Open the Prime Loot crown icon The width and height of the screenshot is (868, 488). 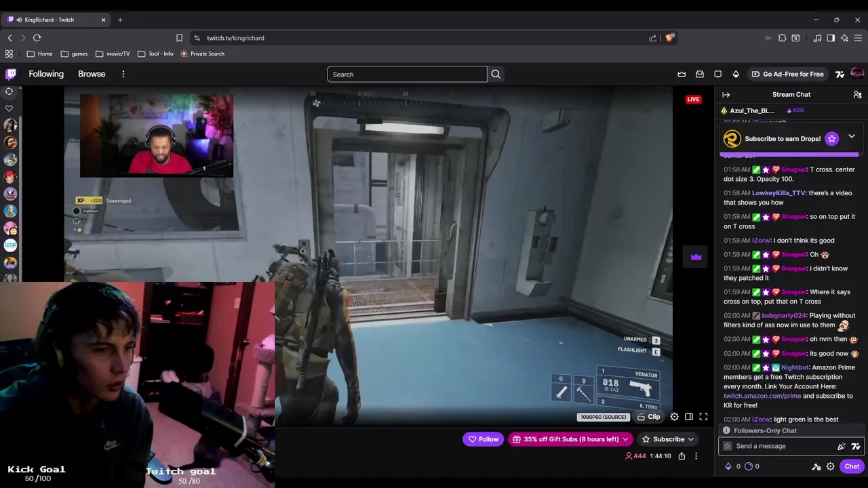coord(682,74)
